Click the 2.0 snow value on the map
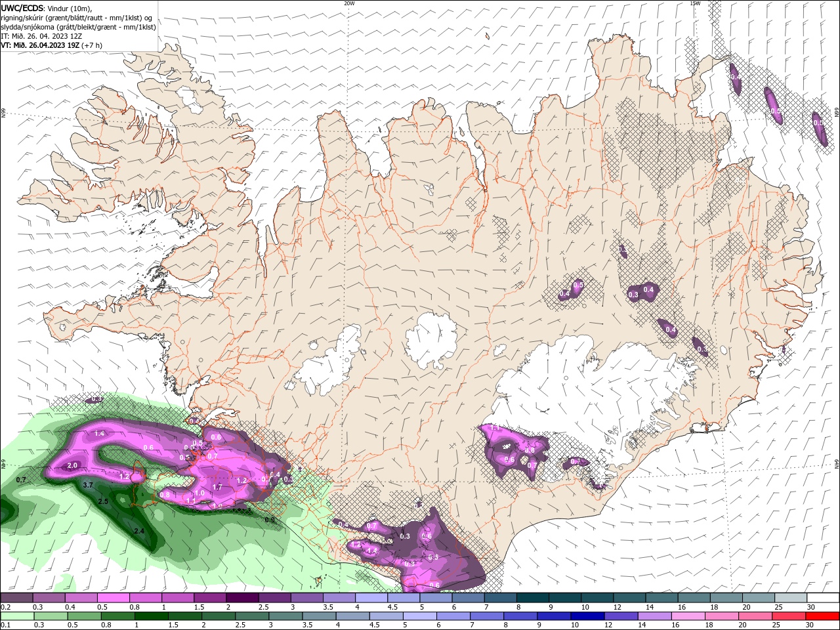Viewport: 840px width, 630px height. click(x=72, y=465)
